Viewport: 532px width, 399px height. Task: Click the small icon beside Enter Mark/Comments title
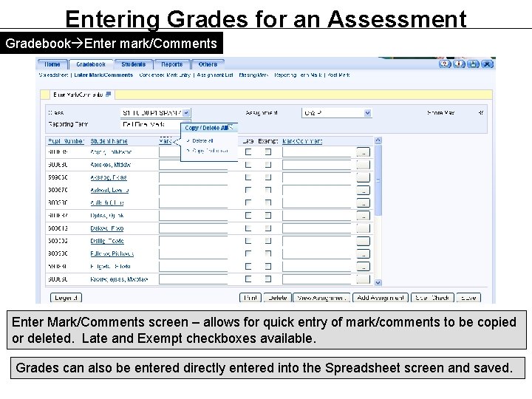[108, 95]
